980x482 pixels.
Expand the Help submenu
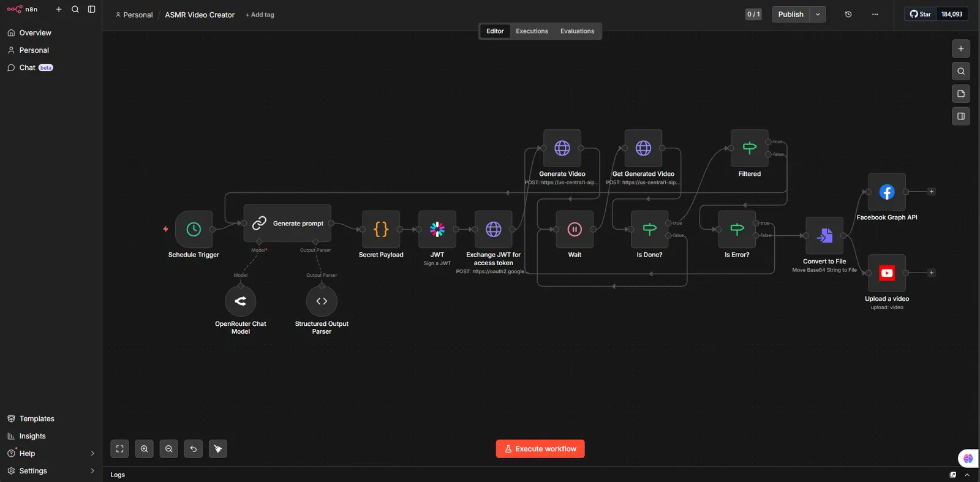click(92, 454)
